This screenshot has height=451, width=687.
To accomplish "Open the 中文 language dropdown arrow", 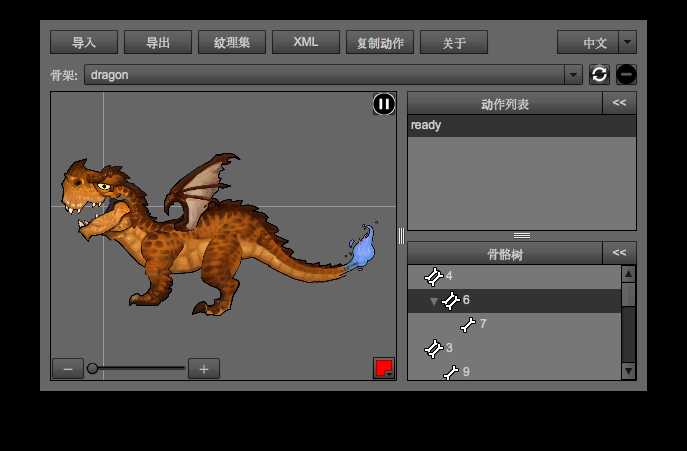I will [x=627, y=43].
